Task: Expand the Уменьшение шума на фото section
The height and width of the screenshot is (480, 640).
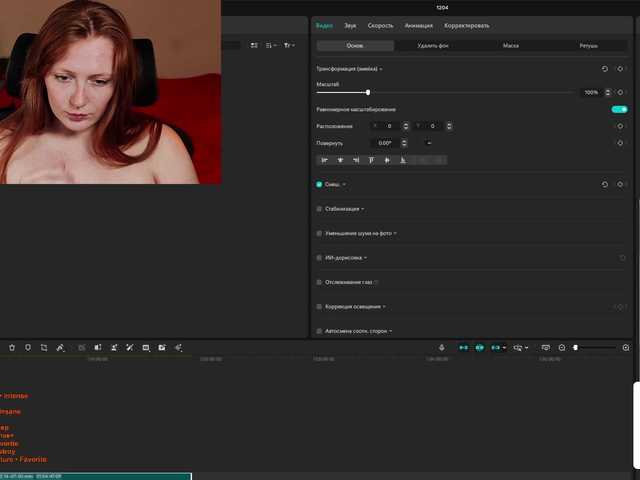Action: click(x=395, y=233)
